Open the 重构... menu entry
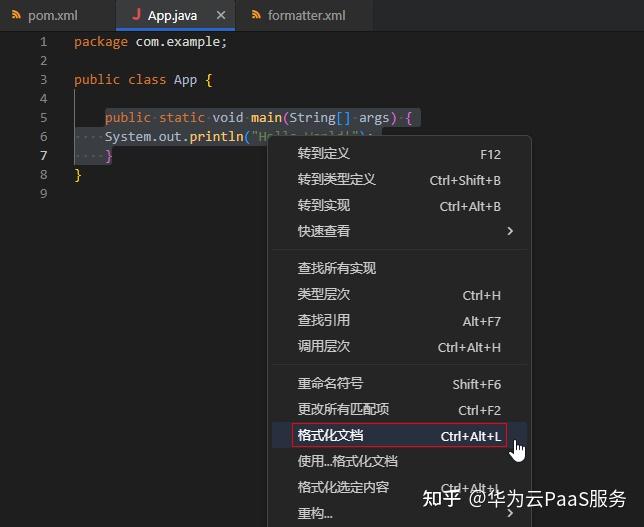Image resolution: width=644 pixels, height=527 pixels. tap(399, 513)
